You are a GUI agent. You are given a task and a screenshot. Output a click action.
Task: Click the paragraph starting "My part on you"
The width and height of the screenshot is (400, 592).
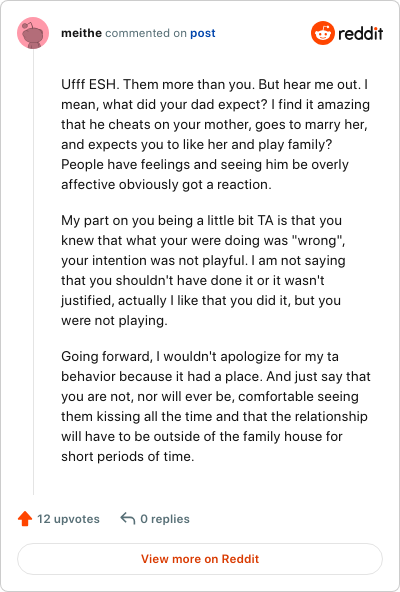tap(203, 270)
